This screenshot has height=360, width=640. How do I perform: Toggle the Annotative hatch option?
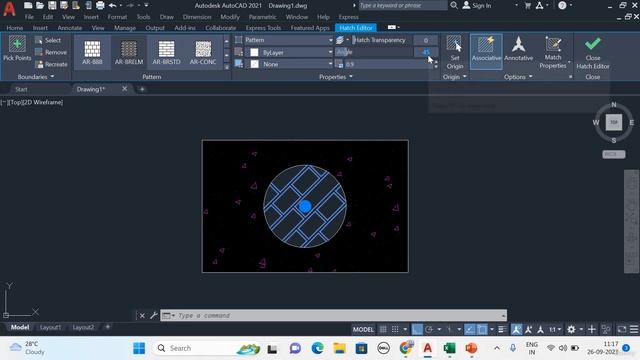[518, 49]
